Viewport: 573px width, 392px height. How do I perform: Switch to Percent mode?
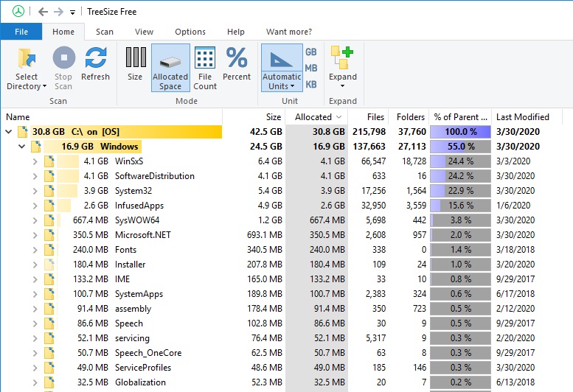pyautogui.click(x=237, y=64)
